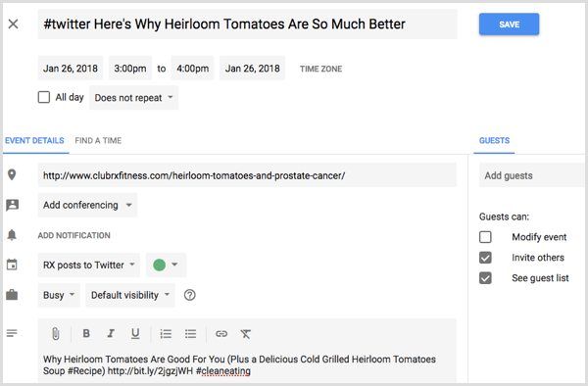Insert a numbered list
This screenshot has width=588, height=386.
[x=166, y=333]
